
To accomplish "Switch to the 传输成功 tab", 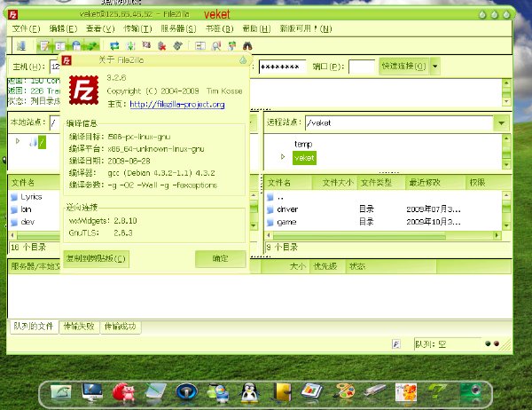I will [121, 327].
